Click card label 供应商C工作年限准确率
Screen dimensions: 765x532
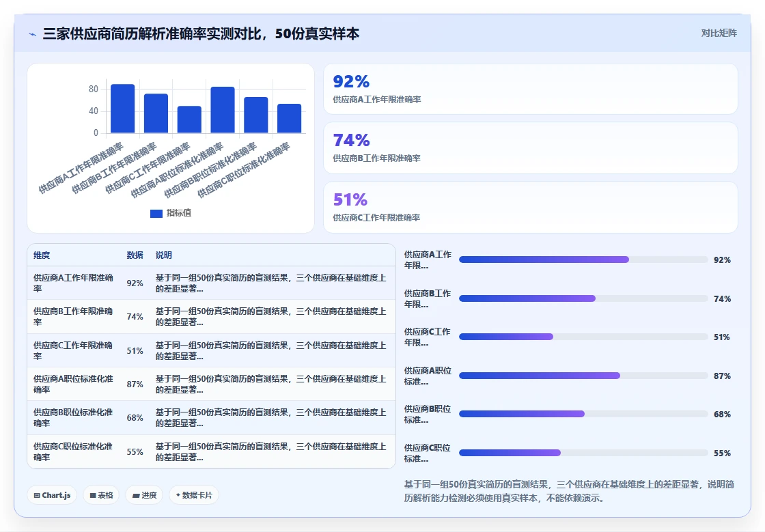coord(376,217)
